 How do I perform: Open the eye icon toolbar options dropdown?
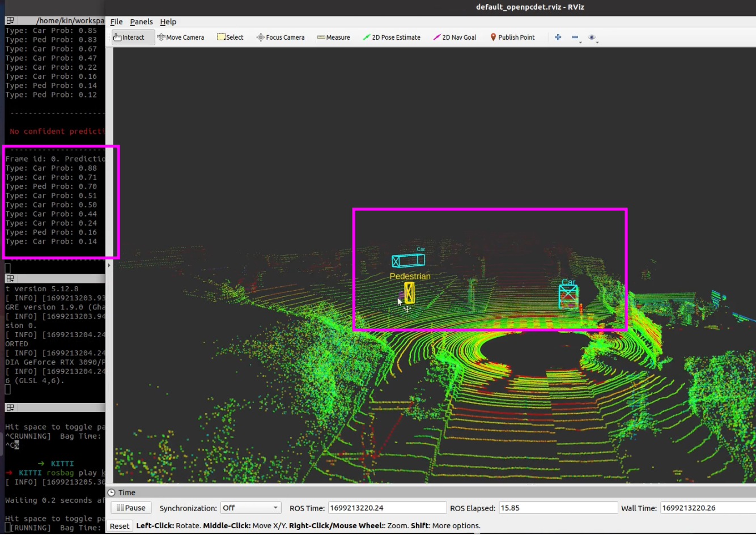[593, 38]
